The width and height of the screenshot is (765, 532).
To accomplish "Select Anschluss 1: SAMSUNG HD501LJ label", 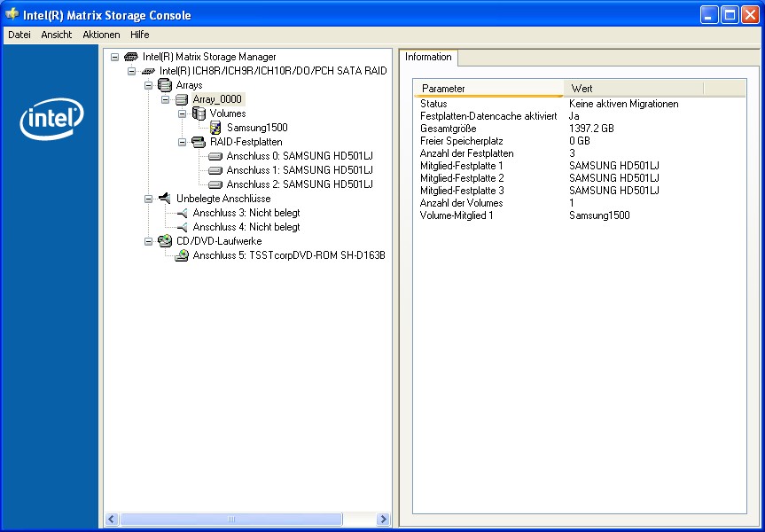I will point(300,170).
